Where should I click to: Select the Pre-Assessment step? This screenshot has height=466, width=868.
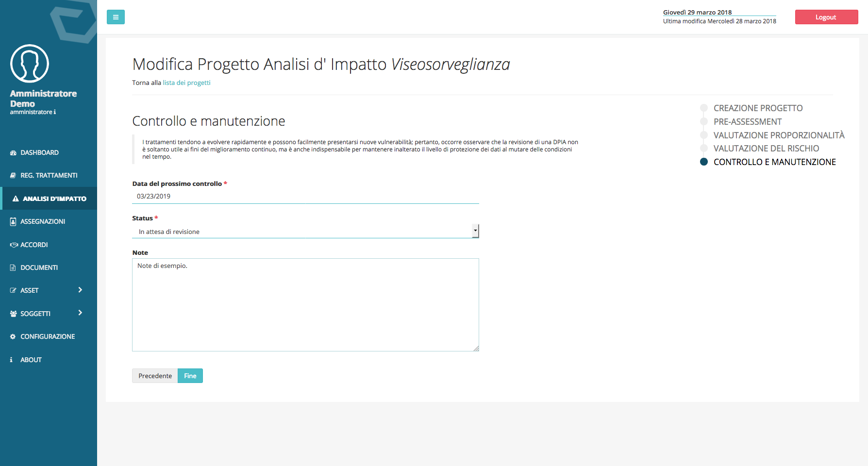tap(748, 122)
